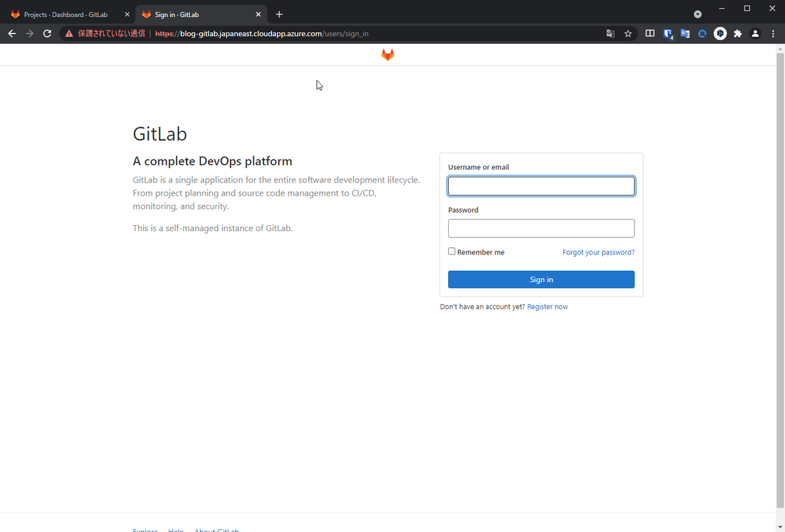This screenshot has width=785, height=532.
Task: Open the Chrome profile avatar icon
Action: pos(756,33)
